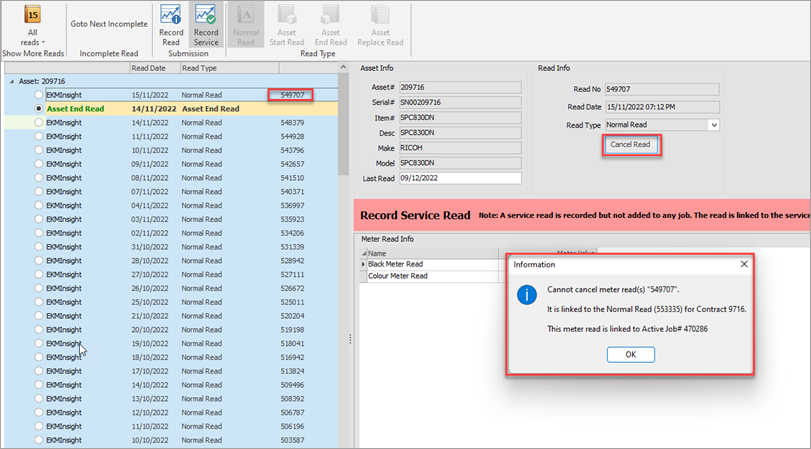
Task: Click the Record Service icon
Action: tap(206, 15)
